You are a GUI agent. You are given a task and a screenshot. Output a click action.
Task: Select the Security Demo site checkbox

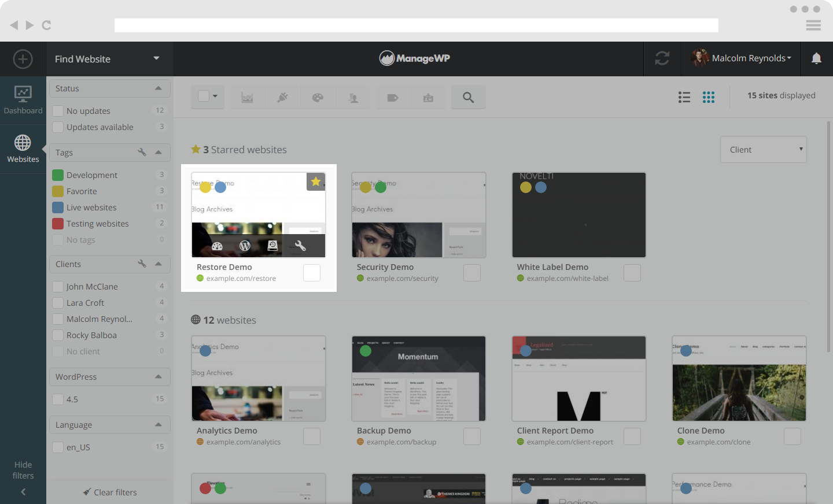pos(472,273)
